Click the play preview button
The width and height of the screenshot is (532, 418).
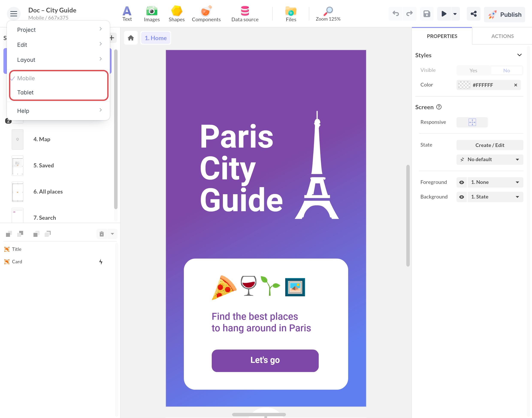444,14
